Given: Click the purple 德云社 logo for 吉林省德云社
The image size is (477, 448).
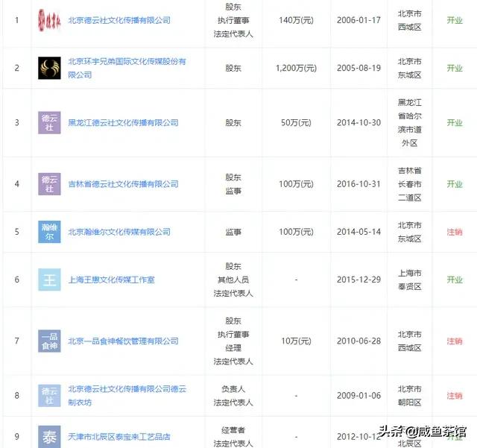Looking at the screenshot, I should [x=49, y=184].
